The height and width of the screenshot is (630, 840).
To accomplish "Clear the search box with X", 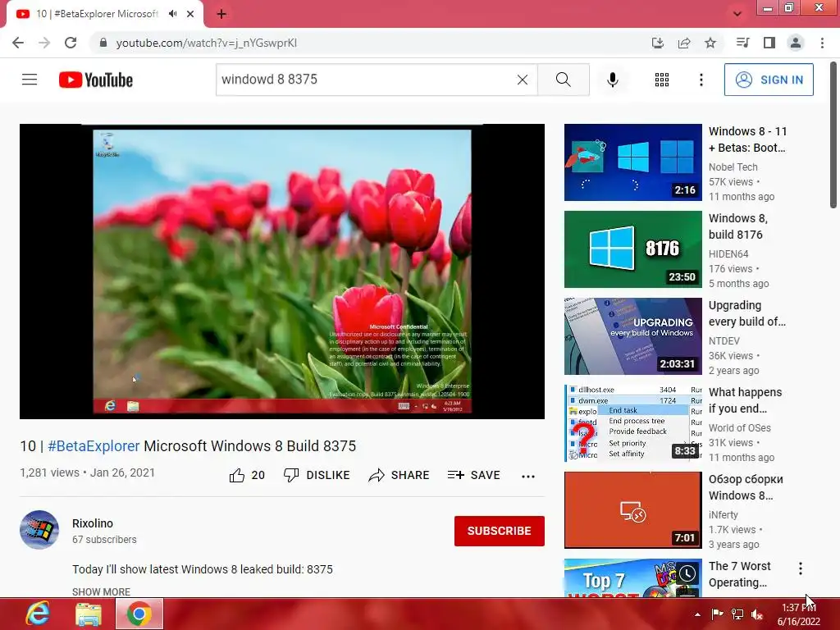I will coord(523,80).
